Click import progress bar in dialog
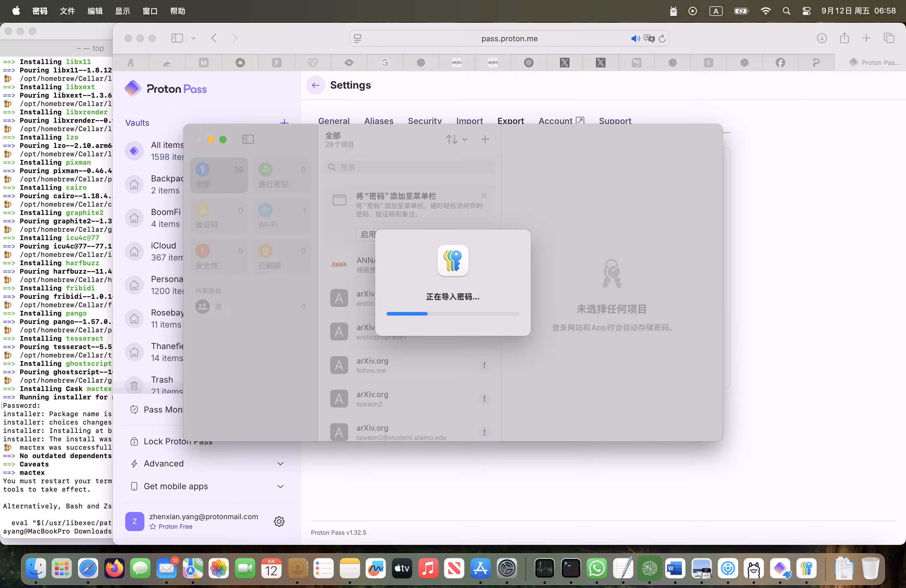Viewport: 906px width, 588px height. [453, 314]
